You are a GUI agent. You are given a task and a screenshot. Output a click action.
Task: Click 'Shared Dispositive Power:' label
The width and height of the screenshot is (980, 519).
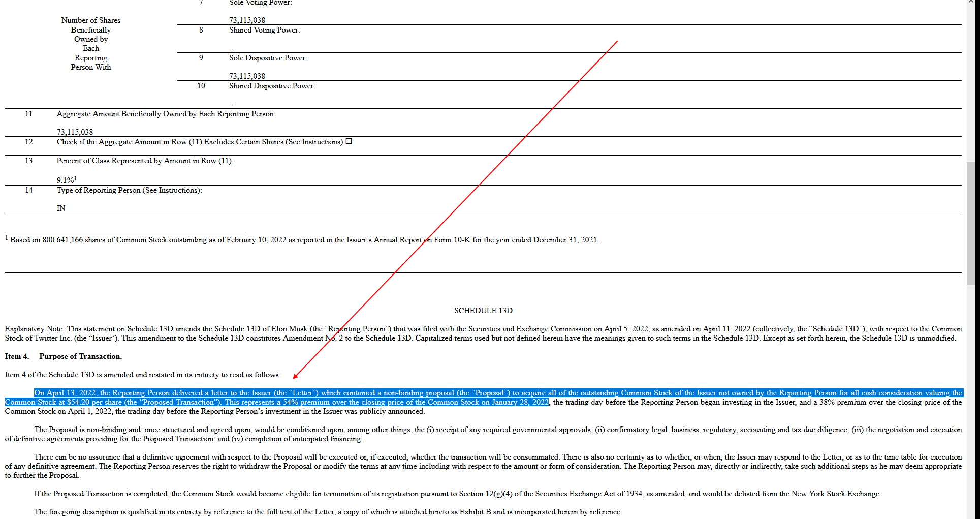pyautogui.click(x=272, y=86)
